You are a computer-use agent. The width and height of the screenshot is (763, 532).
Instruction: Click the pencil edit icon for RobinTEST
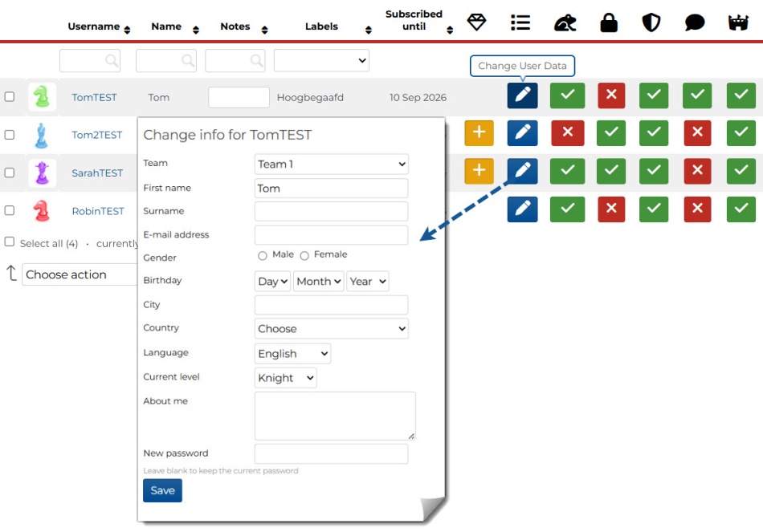(x=522, y=209)
